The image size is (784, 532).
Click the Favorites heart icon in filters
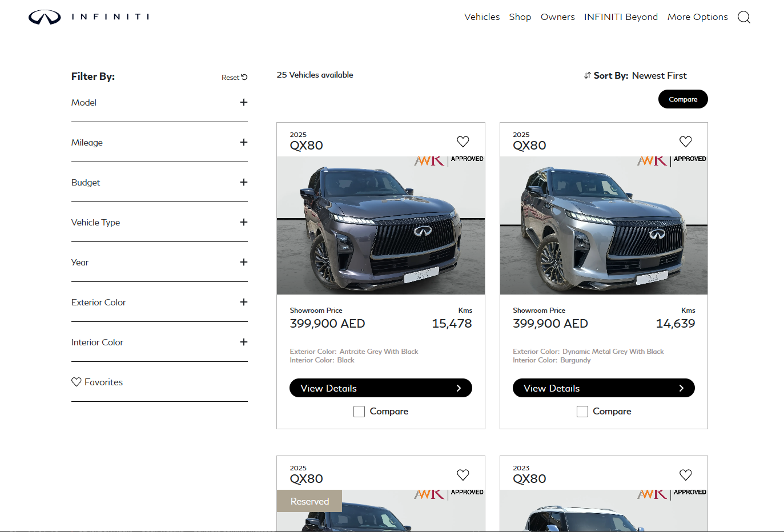[77, 382]
